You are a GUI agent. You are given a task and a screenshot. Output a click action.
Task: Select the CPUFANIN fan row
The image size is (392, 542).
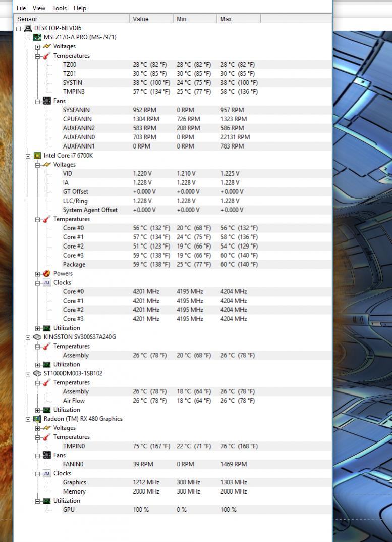coord(196,119)
